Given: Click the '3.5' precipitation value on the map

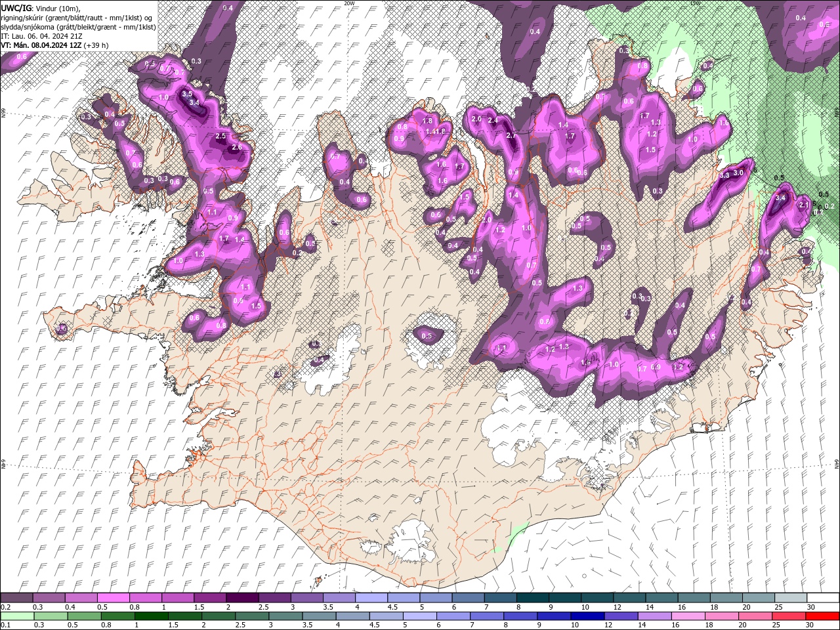Looking at the screenshot, I should pos(187,94).
